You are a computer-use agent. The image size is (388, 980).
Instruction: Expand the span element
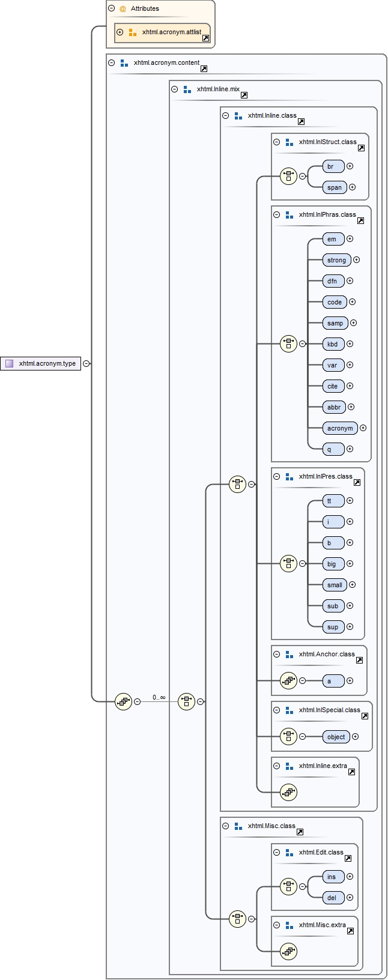(x=352, y=187)
